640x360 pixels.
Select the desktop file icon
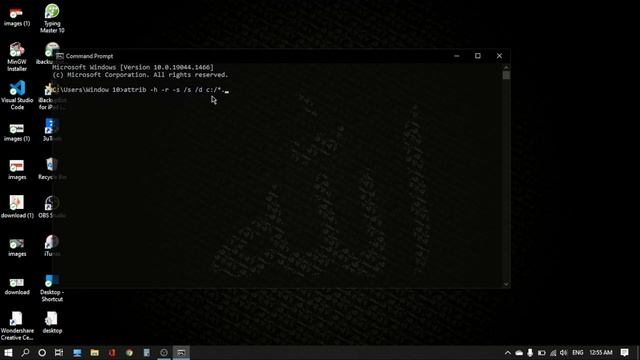click(x=52, y=322)
